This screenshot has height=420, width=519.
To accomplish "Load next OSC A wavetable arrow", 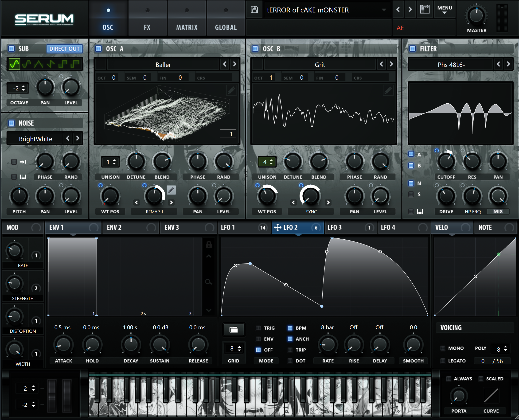I will coord(234,64).
